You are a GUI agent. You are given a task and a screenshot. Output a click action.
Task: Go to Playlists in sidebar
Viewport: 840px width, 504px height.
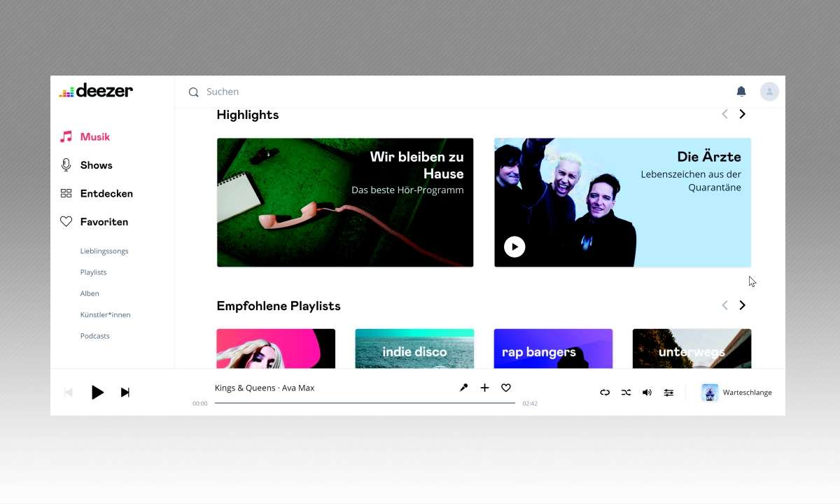click(93, 272)
